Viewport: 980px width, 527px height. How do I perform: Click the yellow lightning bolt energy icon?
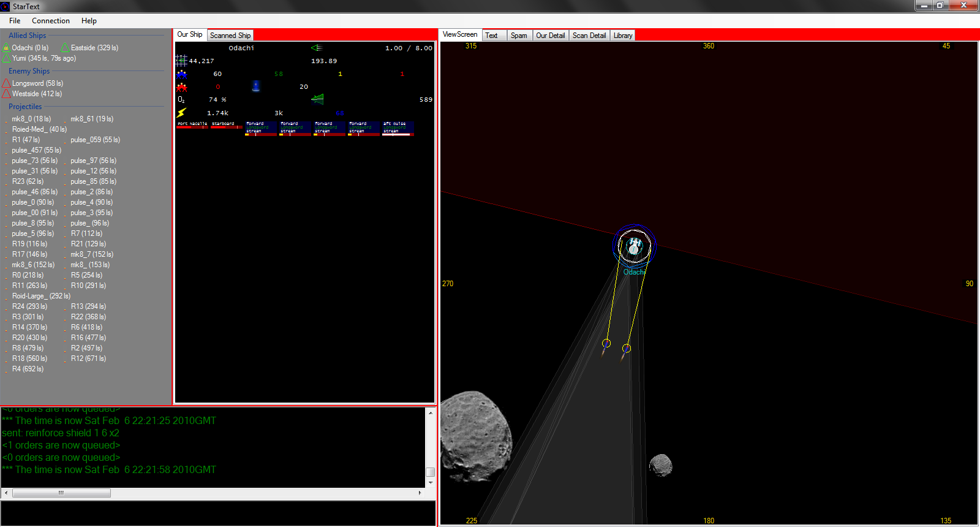[181, 113]
